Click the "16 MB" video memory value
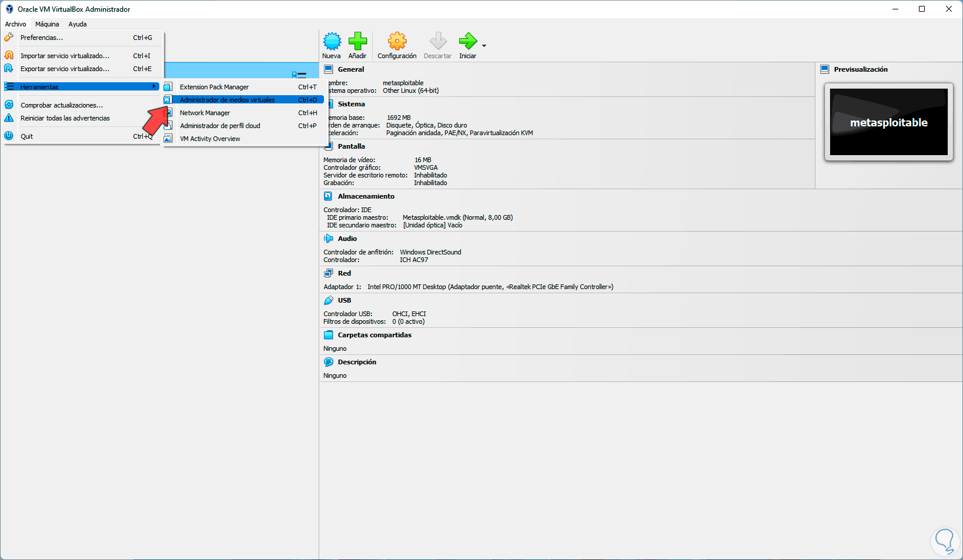 (423, 160)
